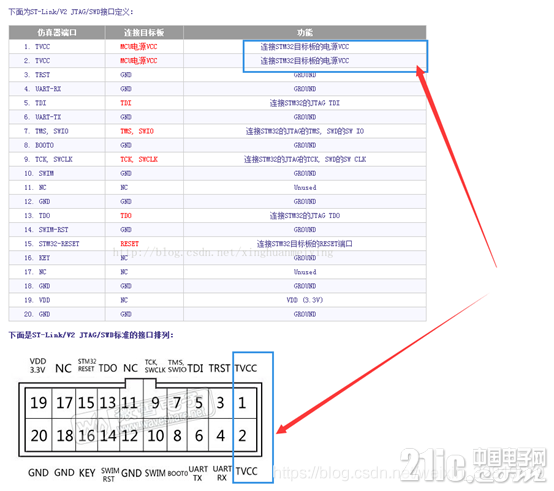Click the '连接STM32目标板的RESET端口' function cell
Viewport: 554px width, 491px height.
click(305, 244)
